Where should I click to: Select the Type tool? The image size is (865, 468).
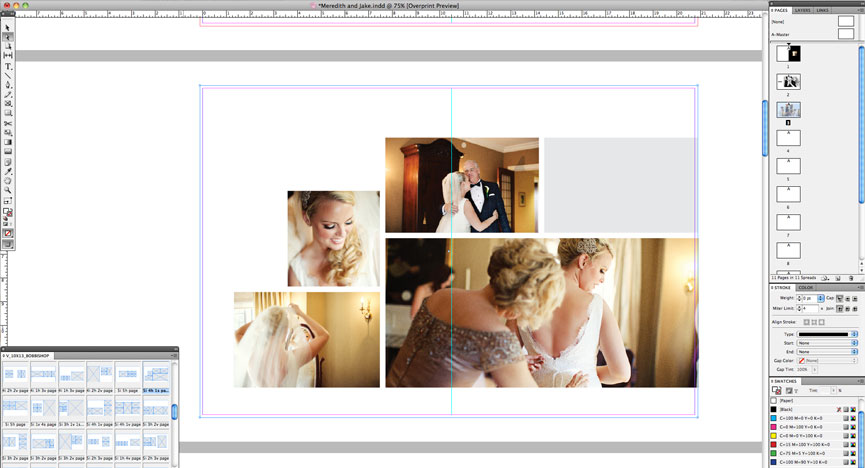pyautogui.click(x=8, y=66)
